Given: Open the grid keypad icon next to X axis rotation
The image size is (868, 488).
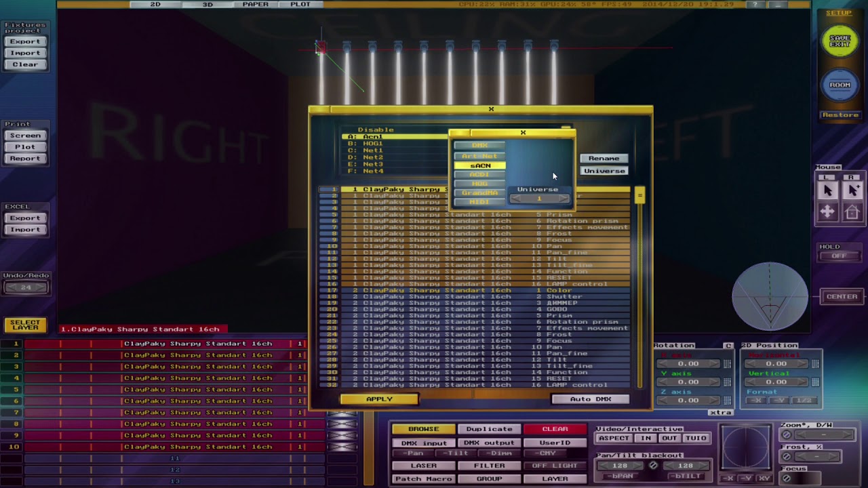Looking at the screenshot, I should (x=727, y=364).
